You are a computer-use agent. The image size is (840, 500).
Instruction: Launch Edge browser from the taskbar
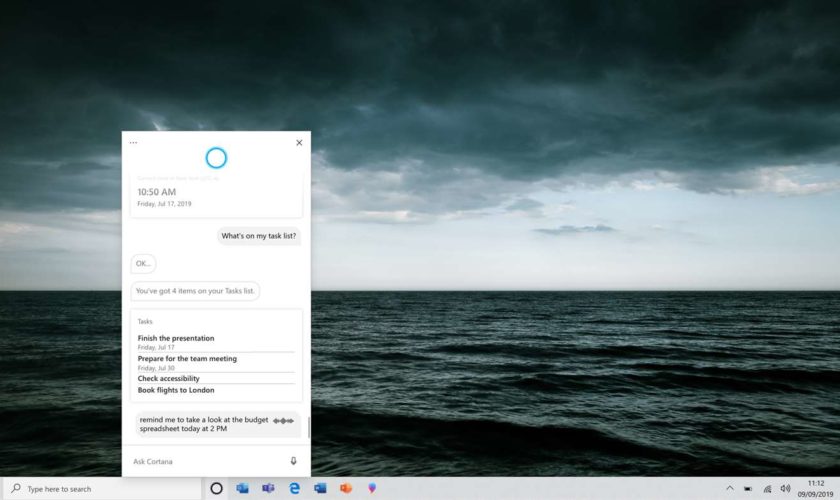point(294,488)
